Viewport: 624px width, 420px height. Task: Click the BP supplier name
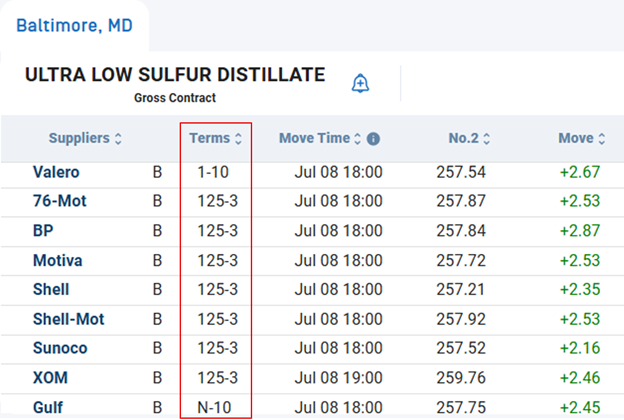click(43, 231)
